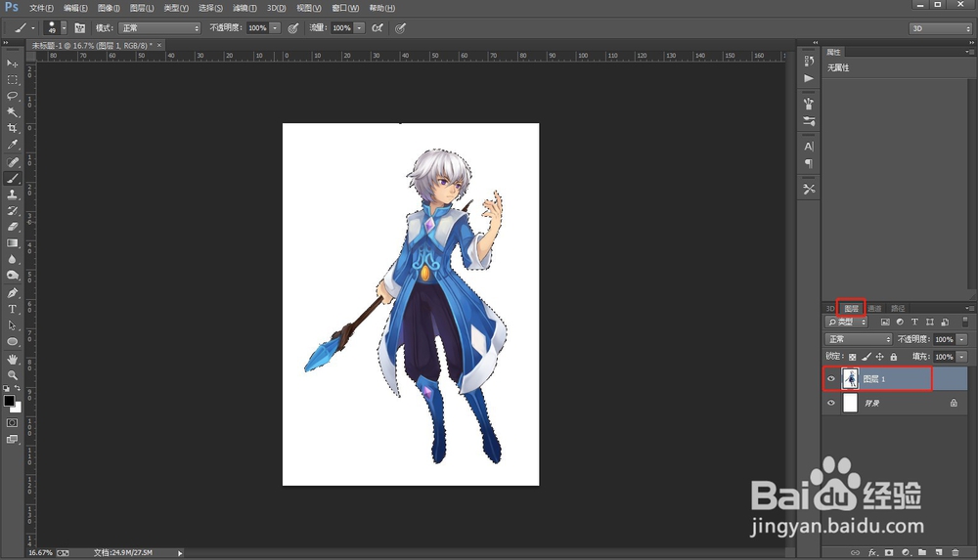This screenshot has height=560, width=978.
Task: Open the layer fill 填充 dropdown arrow
Action: (961, 357)
